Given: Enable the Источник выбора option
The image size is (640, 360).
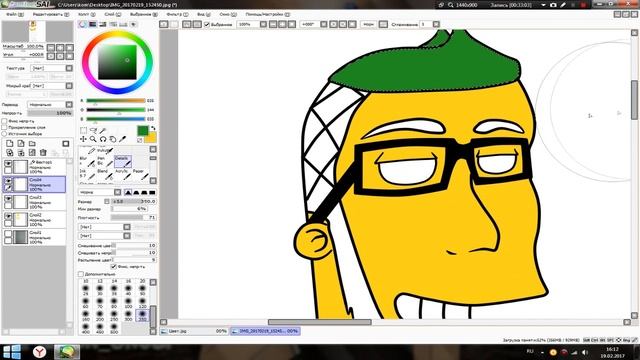Looking at the screenshot, I should [4, 133].
